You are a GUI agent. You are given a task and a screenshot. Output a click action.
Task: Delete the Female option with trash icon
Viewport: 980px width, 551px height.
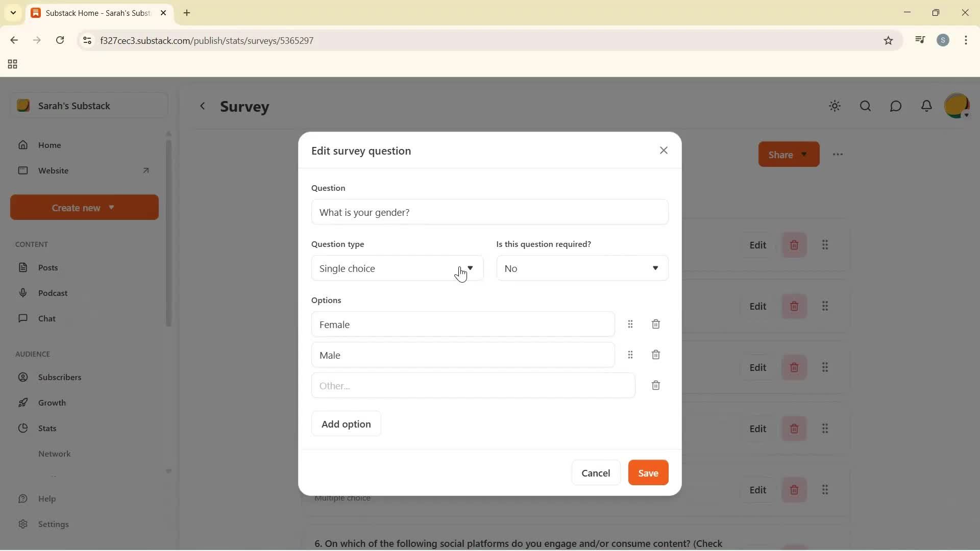(x=656, y=324)
